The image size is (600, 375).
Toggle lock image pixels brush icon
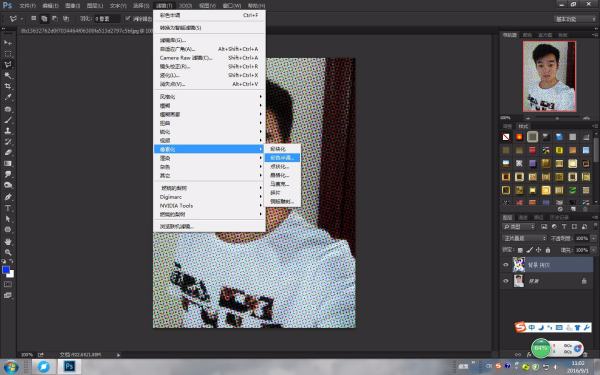pyautogui.click(x=529, y=250)
